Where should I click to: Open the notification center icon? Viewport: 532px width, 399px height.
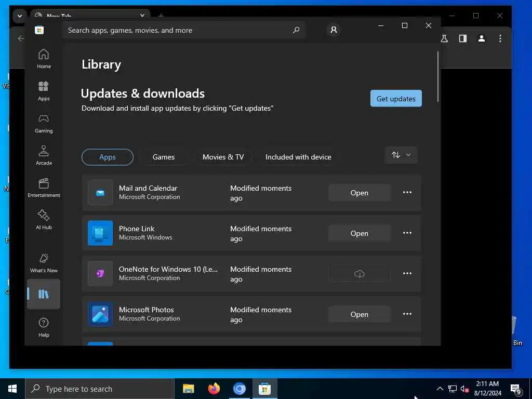[515, 389]
